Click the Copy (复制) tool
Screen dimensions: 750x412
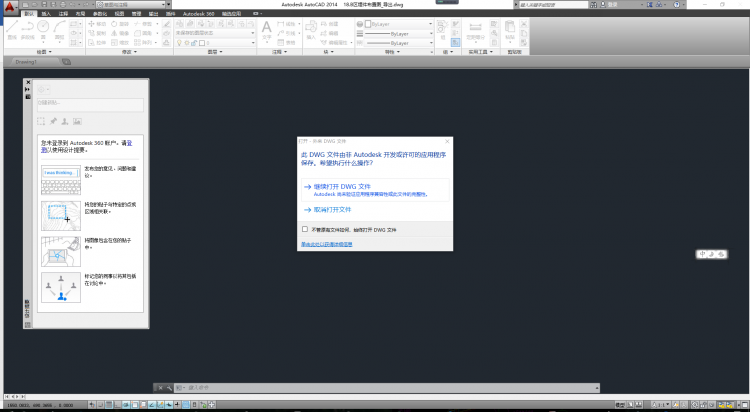(x=98, y=33)
